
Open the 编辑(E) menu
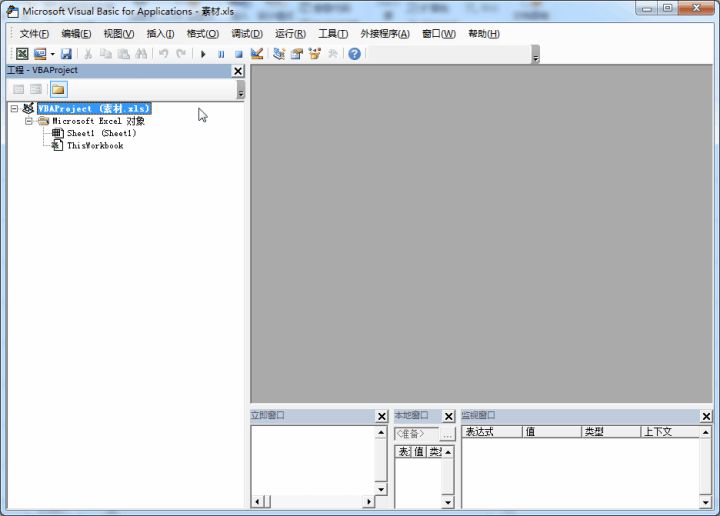click(76, 34)
